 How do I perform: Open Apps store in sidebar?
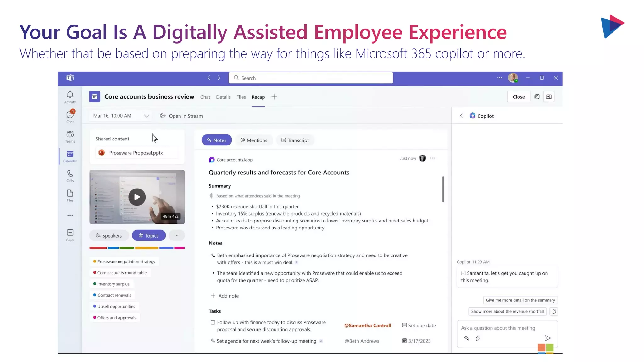click(70, 235)
